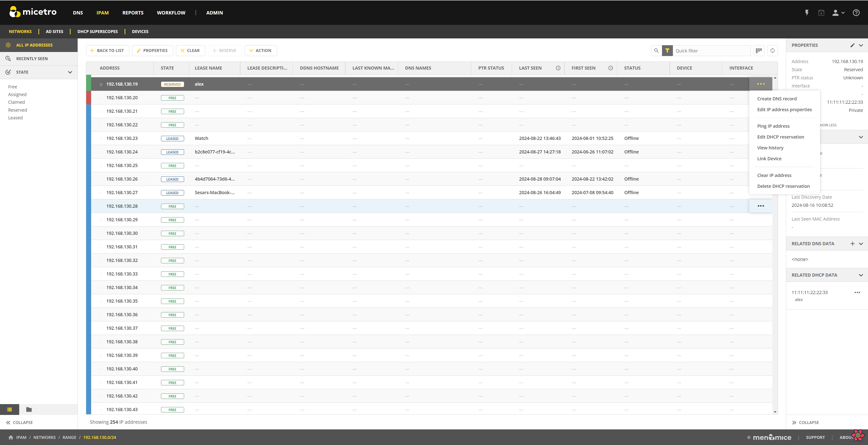Viewport: 868px width, 445px height.
Task: Click the edit pencil in Properties panel
Action: (x=852, y=45)
